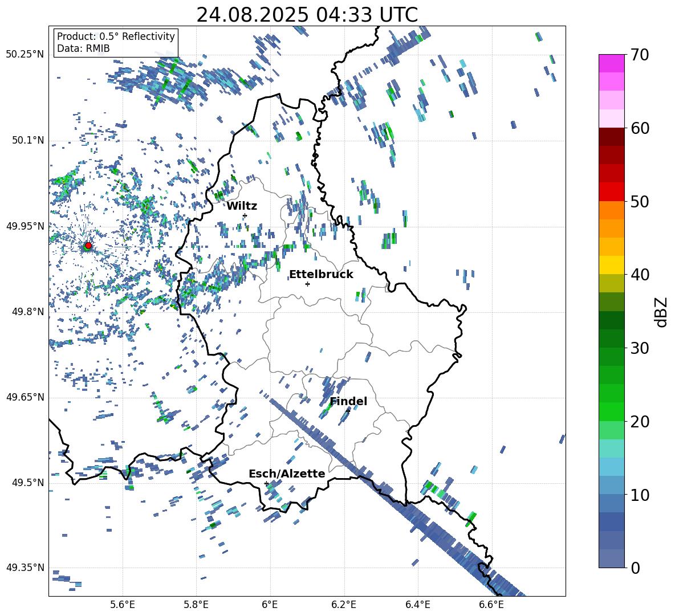Click the 10 tick on colorbar
Image resolution: width=675 pixels, height=616 pixels.
(640, 495)
